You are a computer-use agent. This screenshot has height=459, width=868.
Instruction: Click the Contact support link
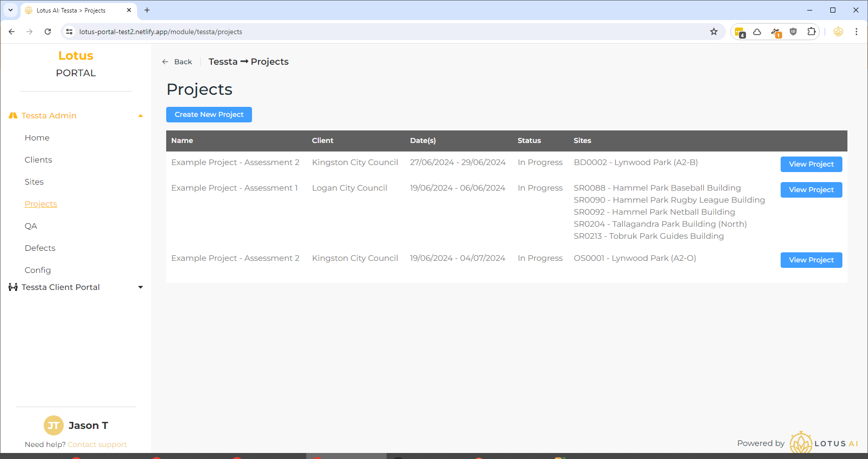tap(97, 444)
